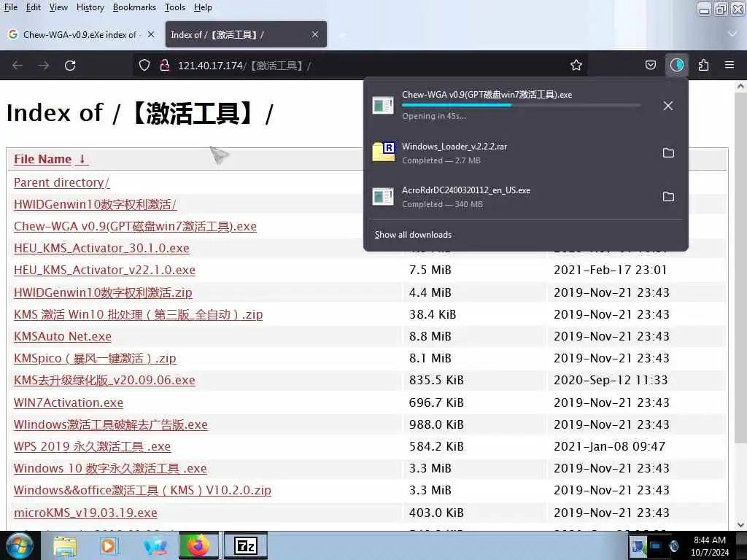Click the Chew-WGA download progress bar
Viewport: 747px width, 560px height.
(x=521, y=105)
